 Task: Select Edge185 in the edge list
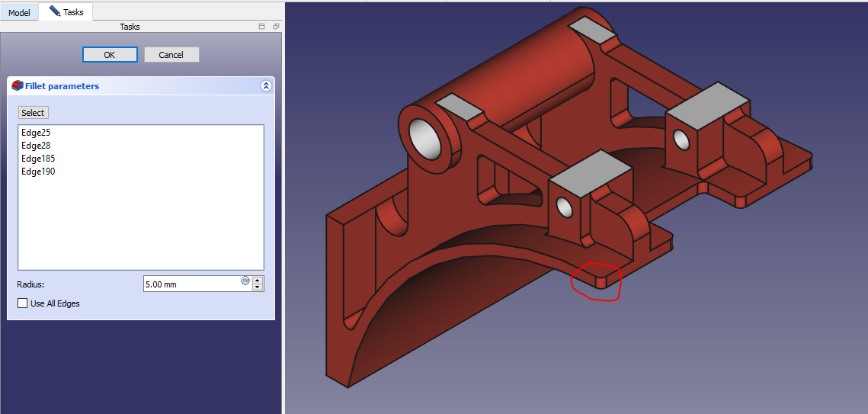click(38, 159)
